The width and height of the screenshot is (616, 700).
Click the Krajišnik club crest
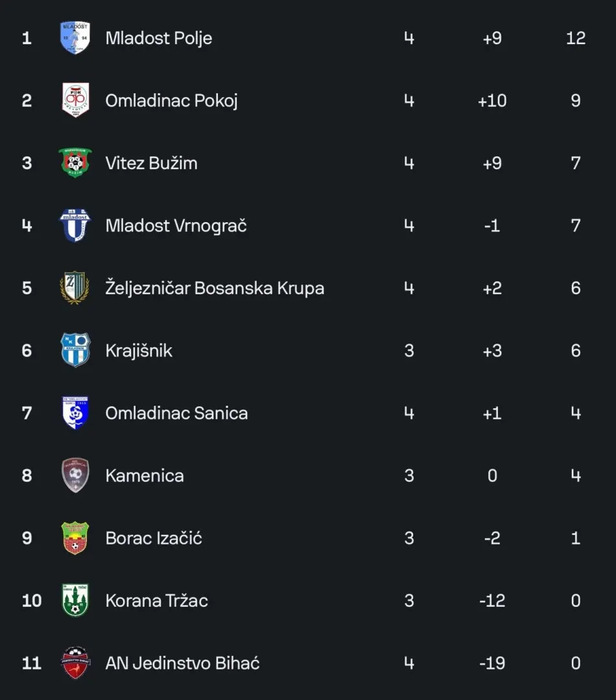[75, 350]
